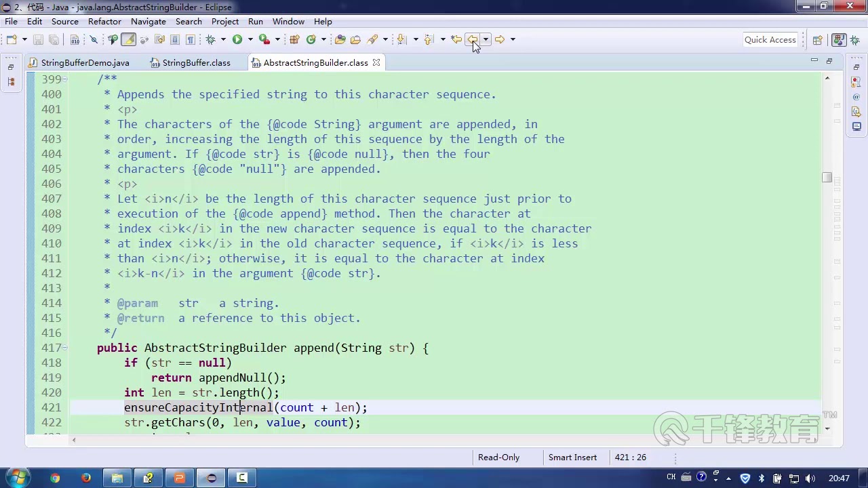
Task: Open the Source menu
Action: tap(65, 22)
